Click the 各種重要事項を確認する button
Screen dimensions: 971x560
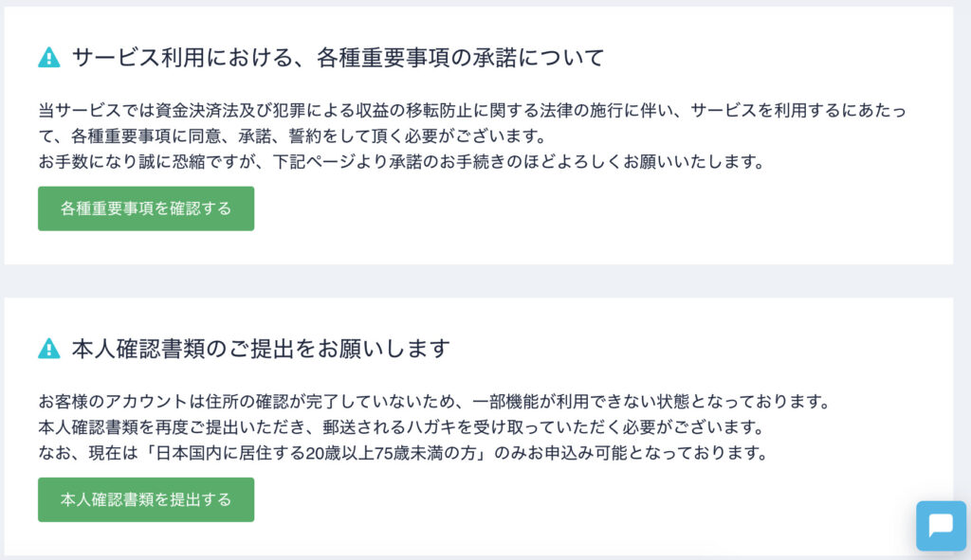(146, 208)
